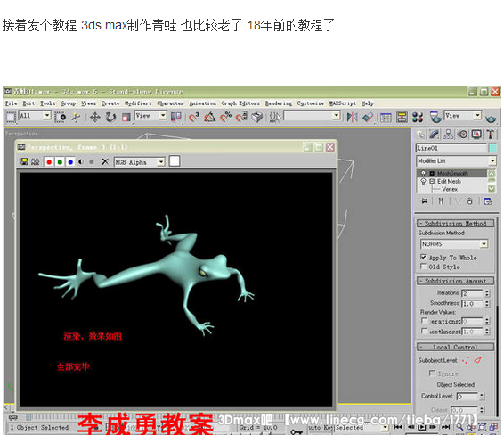Toggle the red channel in render window
Screen dimensions: 504x435
[x=49, y=162]
